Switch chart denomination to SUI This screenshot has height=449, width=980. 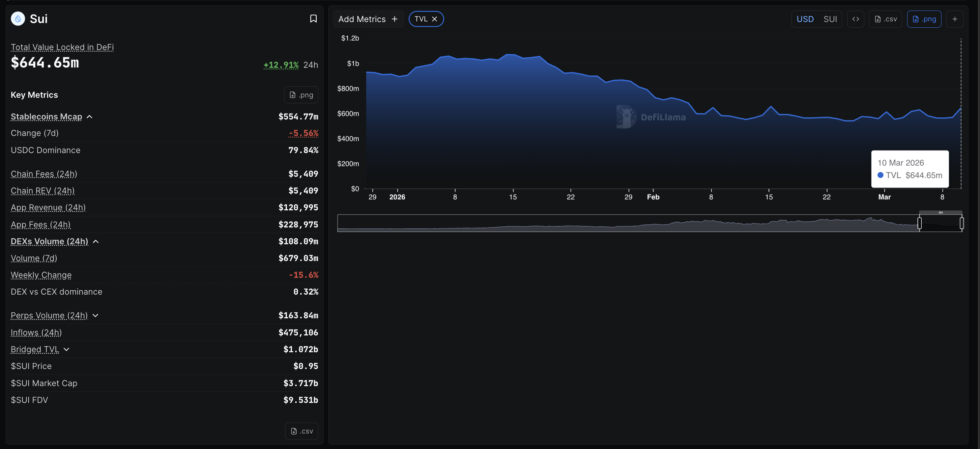pos(830,19)
